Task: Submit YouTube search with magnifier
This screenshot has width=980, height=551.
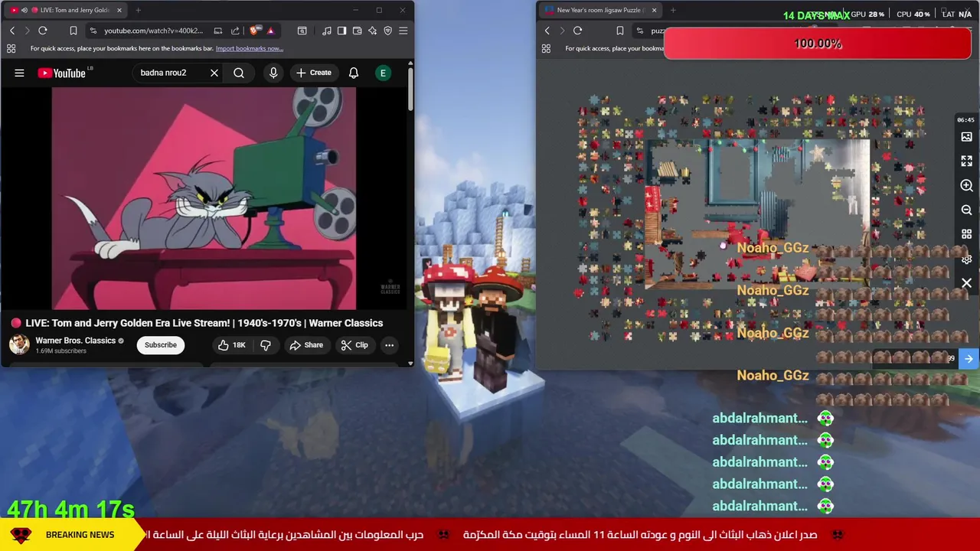Action: point(239,73)
